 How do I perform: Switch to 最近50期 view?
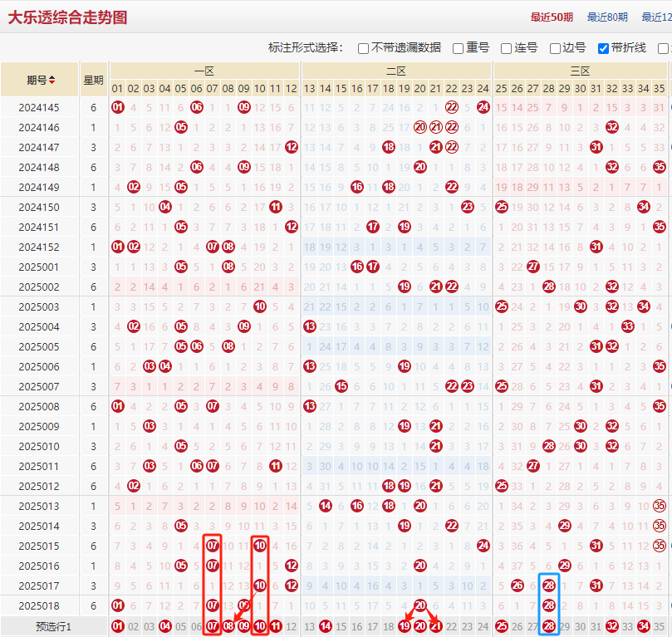[x=552, y=17]
